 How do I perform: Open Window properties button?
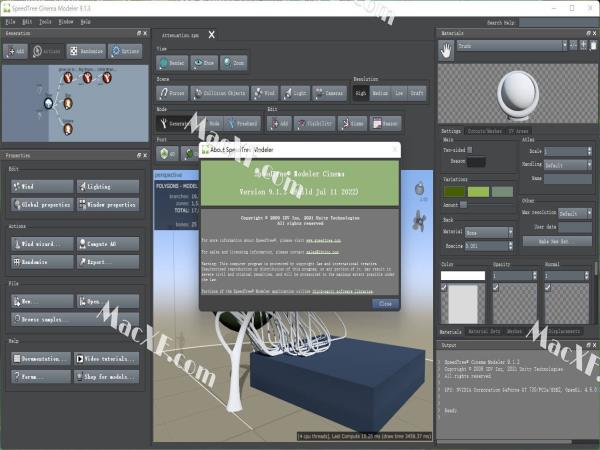click(x=108, y=204)
